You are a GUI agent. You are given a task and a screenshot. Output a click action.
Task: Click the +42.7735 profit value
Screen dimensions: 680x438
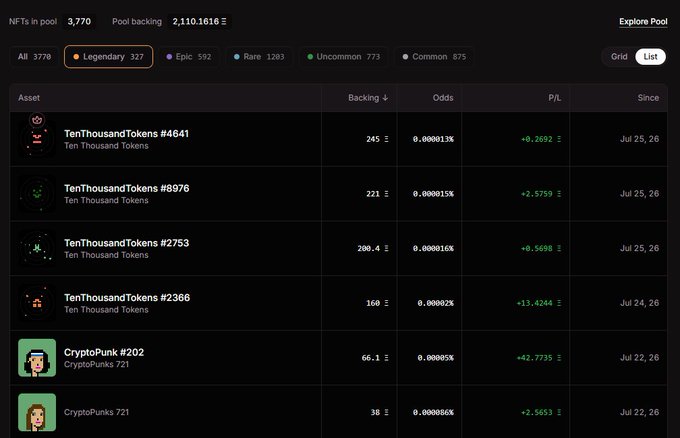click(x=539, y=358)
